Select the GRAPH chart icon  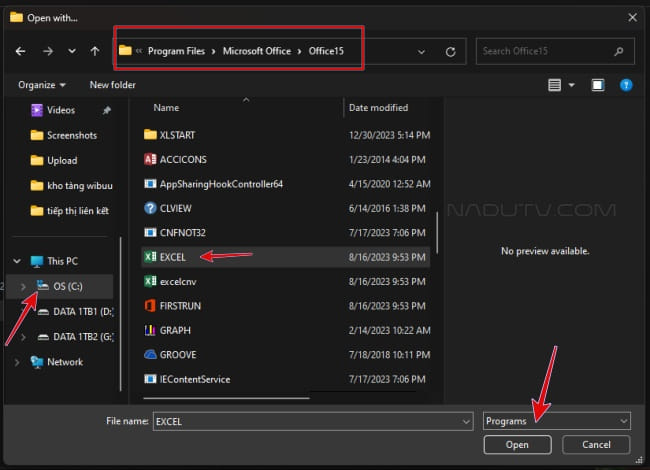click(150, 330)
